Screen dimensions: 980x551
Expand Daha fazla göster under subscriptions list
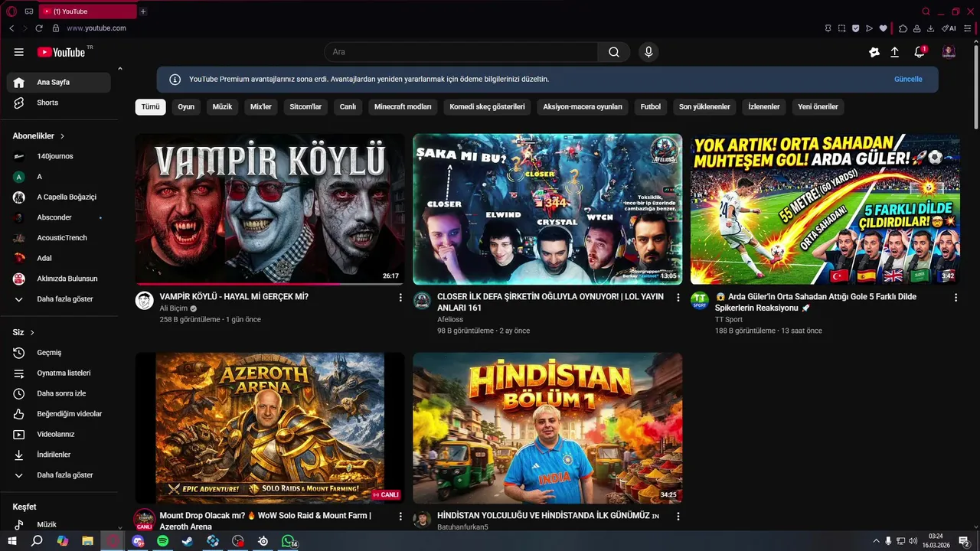click(x=59, y=299)
